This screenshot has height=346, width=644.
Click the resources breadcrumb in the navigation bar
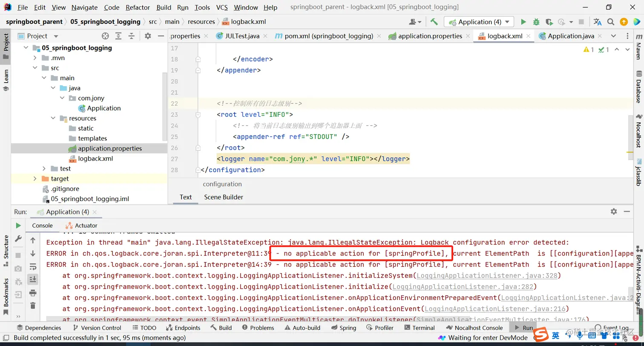[x=201, y=22]
